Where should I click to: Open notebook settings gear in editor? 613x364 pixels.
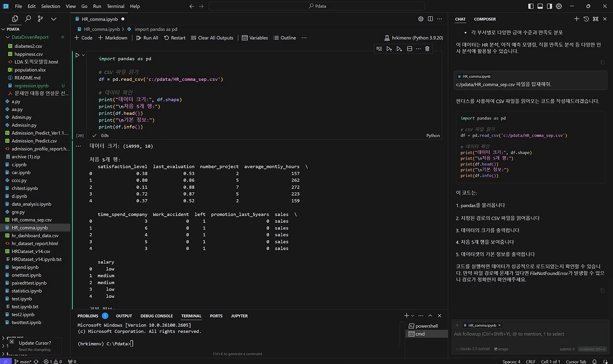(x=420, y=19)
